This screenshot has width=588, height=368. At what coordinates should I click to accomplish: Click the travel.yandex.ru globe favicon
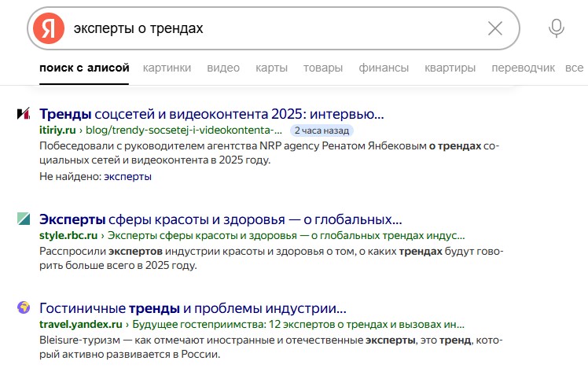[24, 307]
